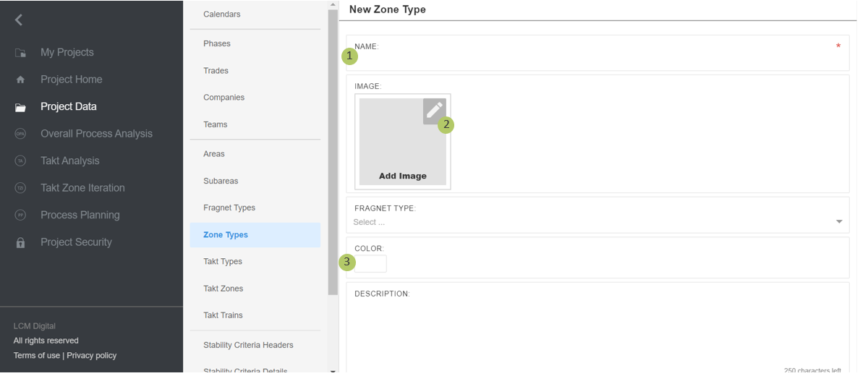This screenshot has width=868, height=376.
Task: Click the pencil edit icon on image
Action: (434, 111)
